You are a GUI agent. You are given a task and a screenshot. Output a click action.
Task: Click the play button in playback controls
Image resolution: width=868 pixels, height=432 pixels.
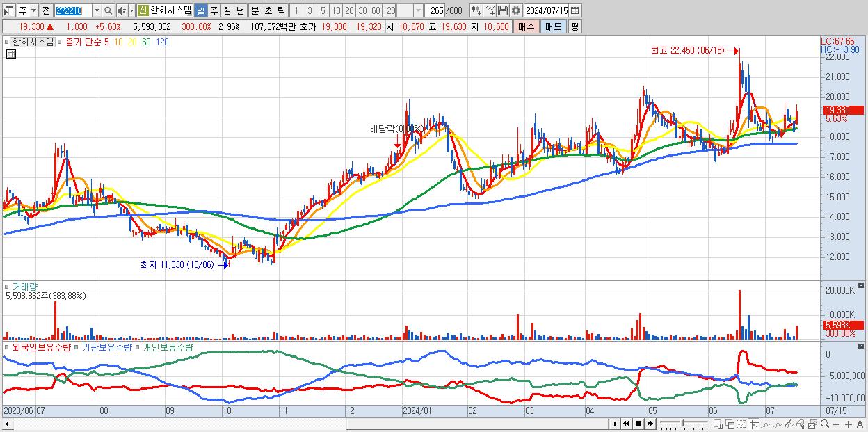pyautogui.click(x=615, y=424)
